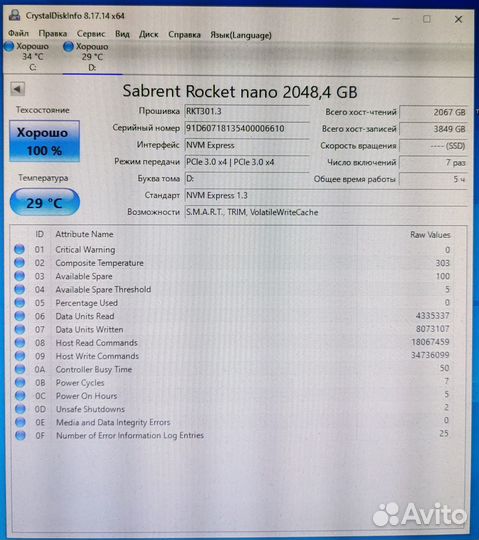Click raw value 18067459 of Host Read Commands
The width and height of the screenshot is (479, 540).
pos(430,342)
